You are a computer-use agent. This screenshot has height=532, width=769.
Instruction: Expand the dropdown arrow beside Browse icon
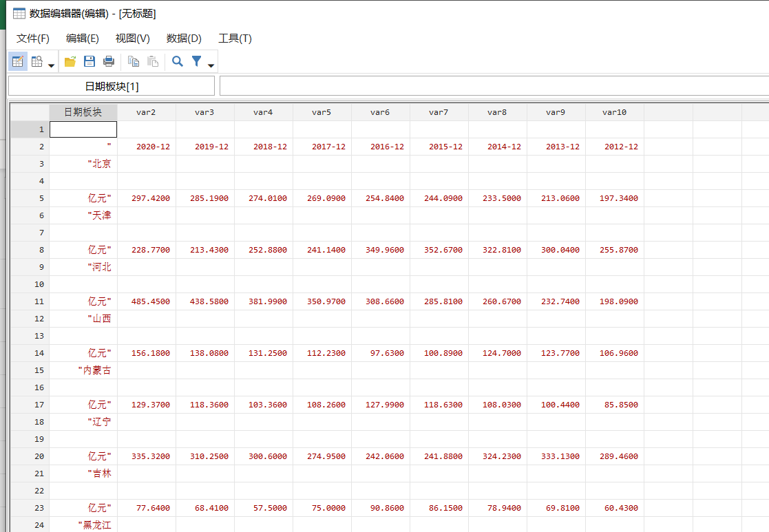point(50,64)
